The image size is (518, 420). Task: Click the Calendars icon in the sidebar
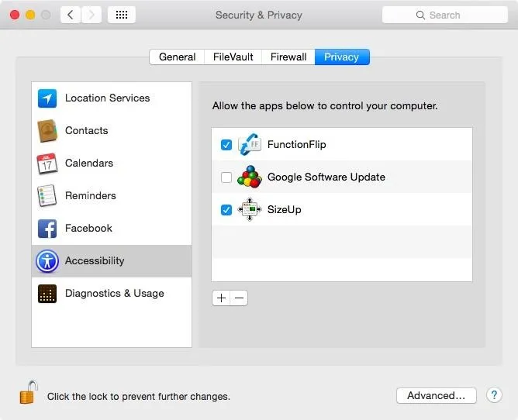click(x=47, y=163)
